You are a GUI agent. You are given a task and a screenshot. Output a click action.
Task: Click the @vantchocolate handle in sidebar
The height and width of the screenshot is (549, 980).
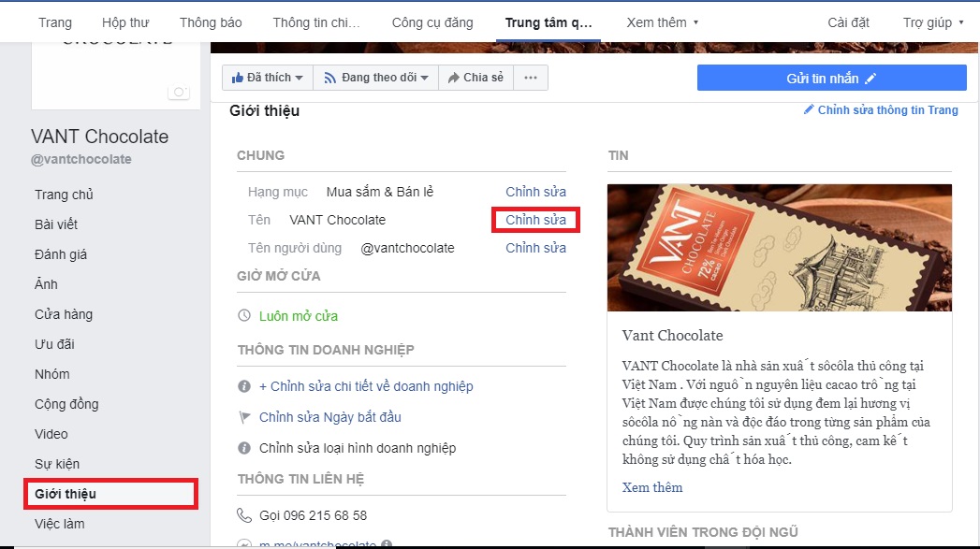[81, 159]
